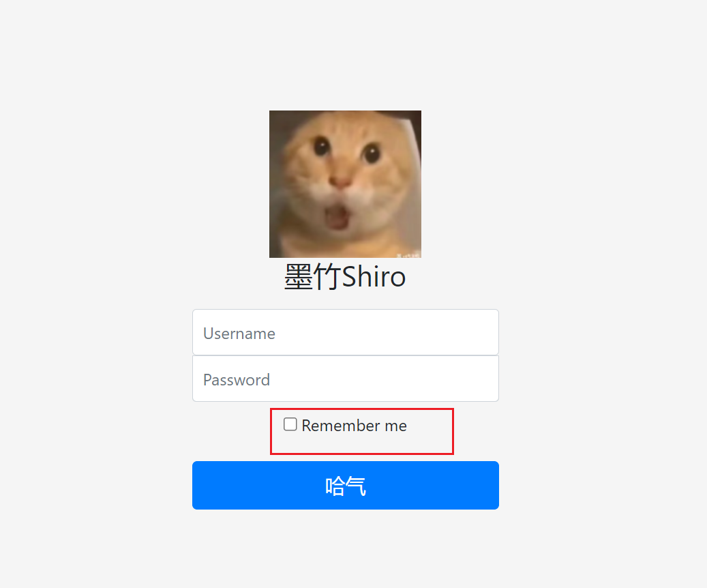
Task: Enable the Remember me checkbox
Action: pyautogui.click(x=290, y=424)
